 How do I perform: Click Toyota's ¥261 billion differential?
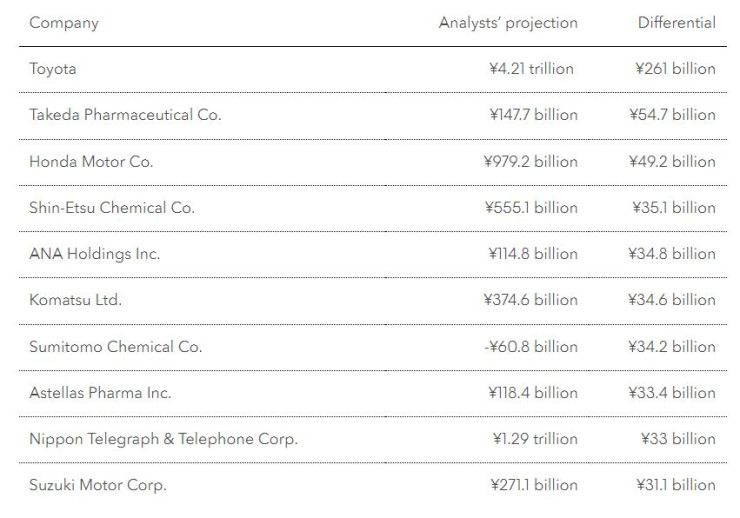(x=675, y=69)
